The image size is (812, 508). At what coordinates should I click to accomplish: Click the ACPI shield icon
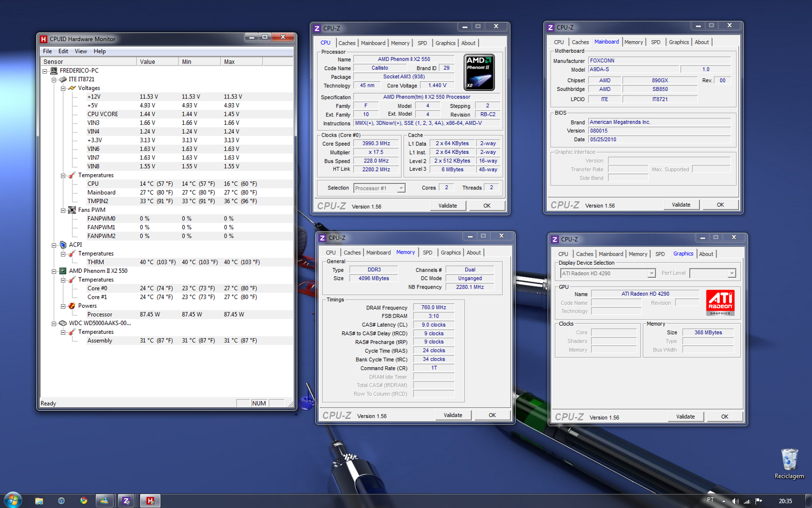click(63, 244)
